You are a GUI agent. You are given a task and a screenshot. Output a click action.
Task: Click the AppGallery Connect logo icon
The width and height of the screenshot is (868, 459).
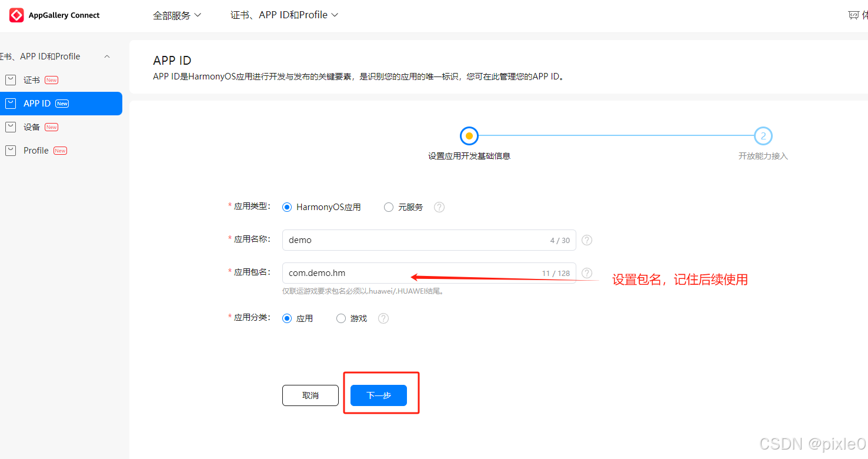pos(16,15)
